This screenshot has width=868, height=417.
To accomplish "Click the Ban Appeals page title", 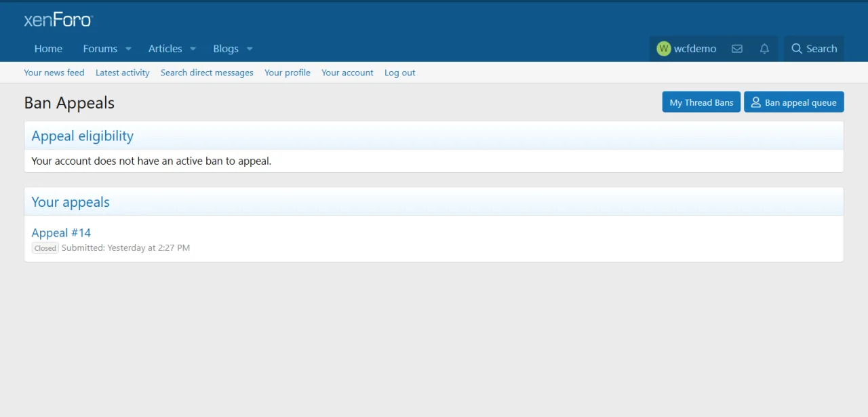I will tap(69, 103).
